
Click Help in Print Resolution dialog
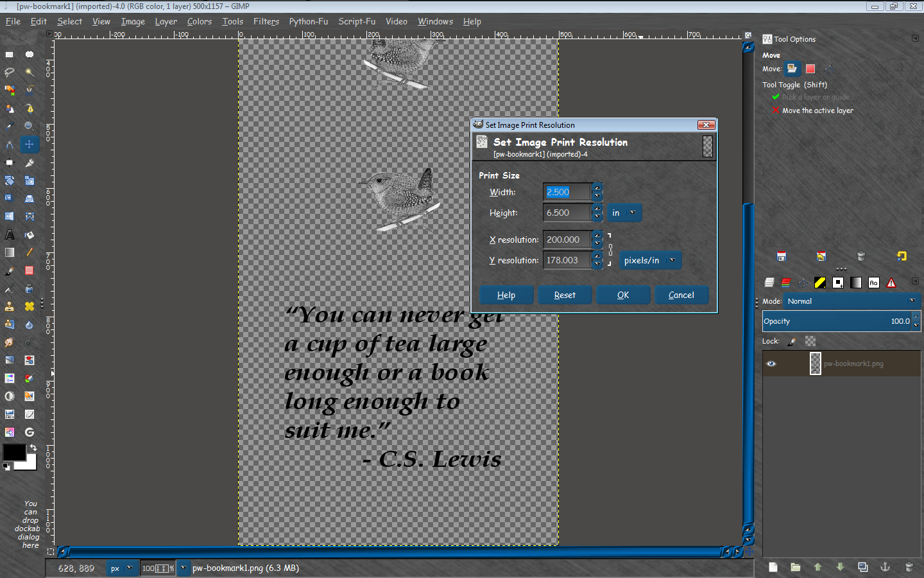(506, 295)
